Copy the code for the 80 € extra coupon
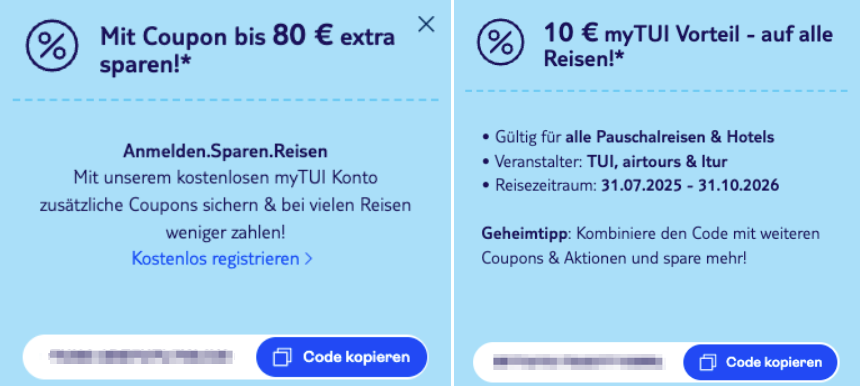860x386 pixels. (x=341, y=357)
